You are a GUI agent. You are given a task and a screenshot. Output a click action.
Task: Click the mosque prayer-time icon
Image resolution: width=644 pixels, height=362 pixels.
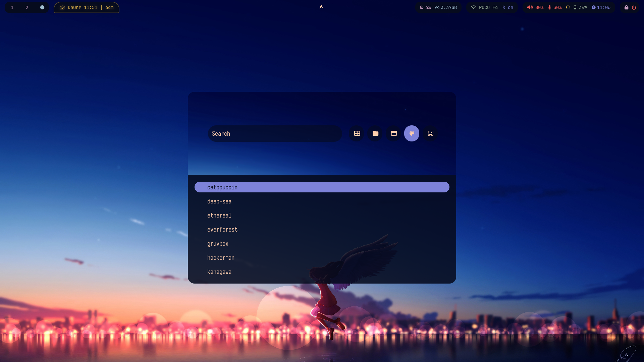coord(62,7)
